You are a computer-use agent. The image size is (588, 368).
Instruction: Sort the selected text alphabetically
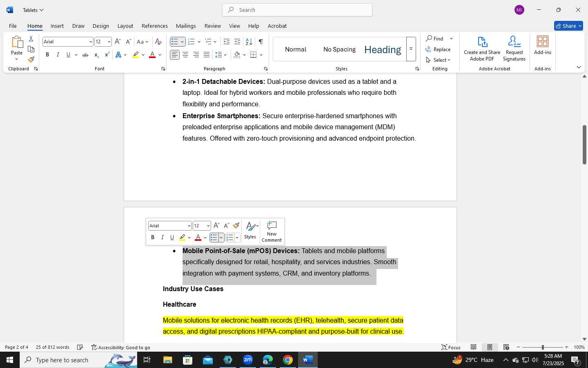coord(249,42)
